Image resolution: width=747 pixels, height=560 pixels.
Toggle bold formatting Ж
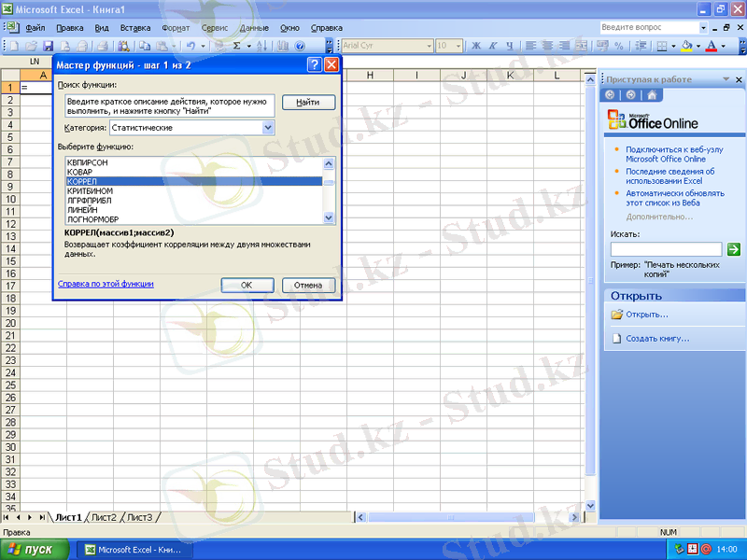(476, 46)
